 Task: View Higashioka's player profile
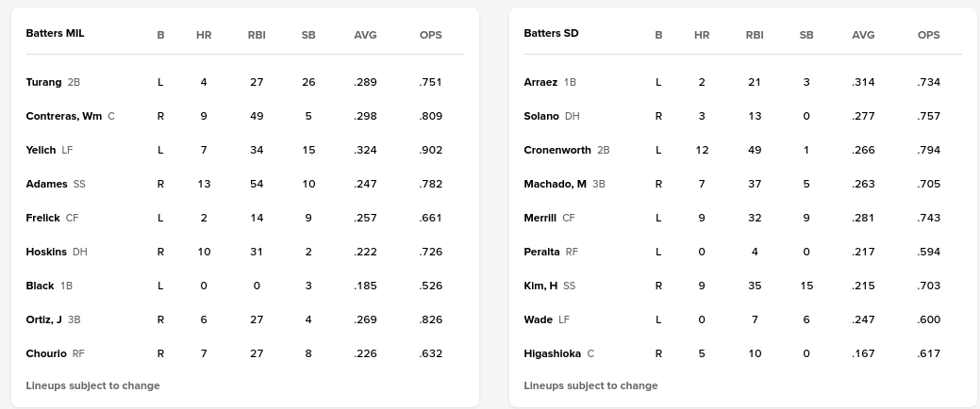pos(552,353)
